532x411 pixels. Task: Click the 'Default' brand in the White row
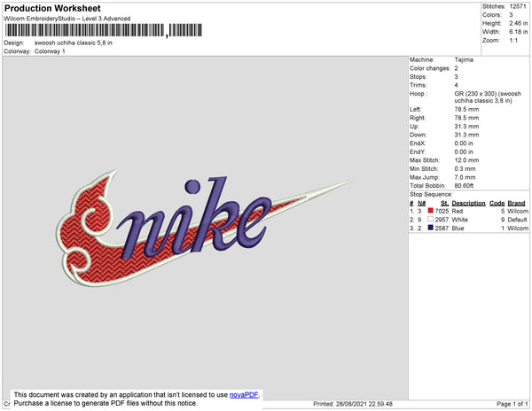[517, 220]
